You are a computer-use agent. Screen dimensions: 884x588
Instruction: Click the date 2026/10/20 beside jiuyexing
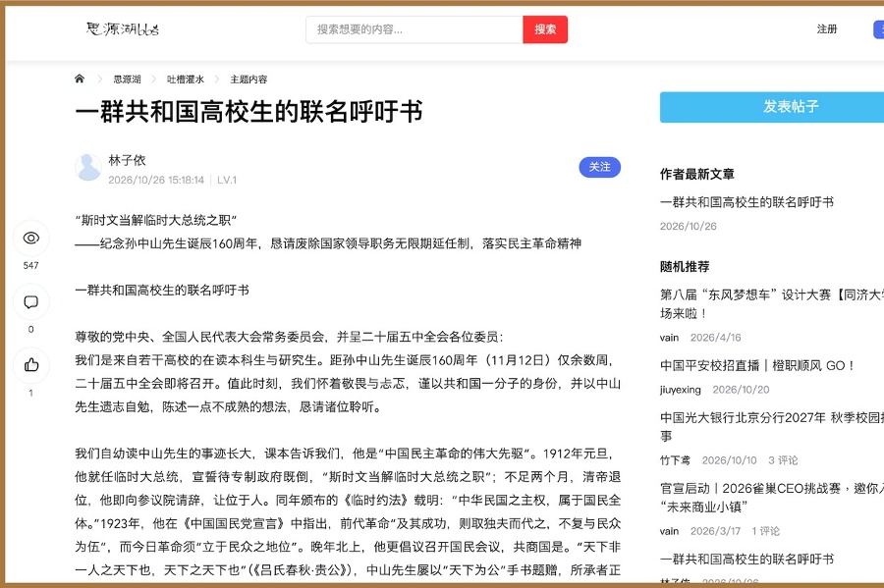coord(741,390)
